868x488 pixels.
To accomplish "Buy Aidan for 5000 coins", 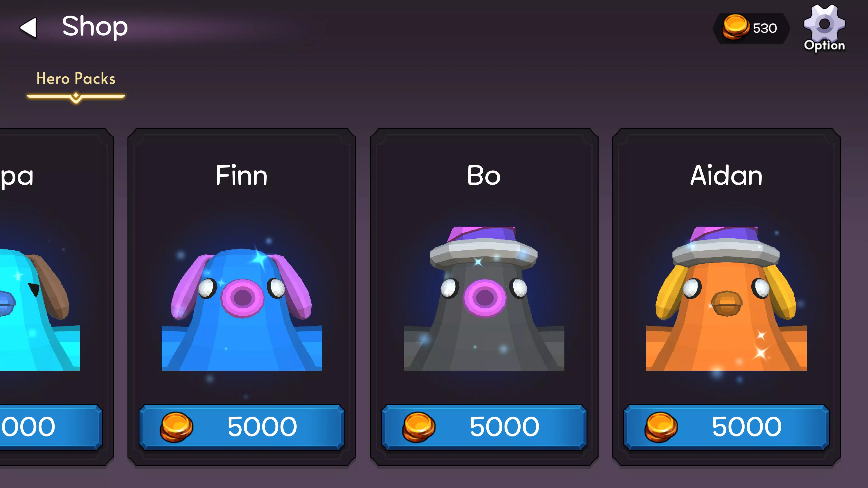I will pos(726,427).
